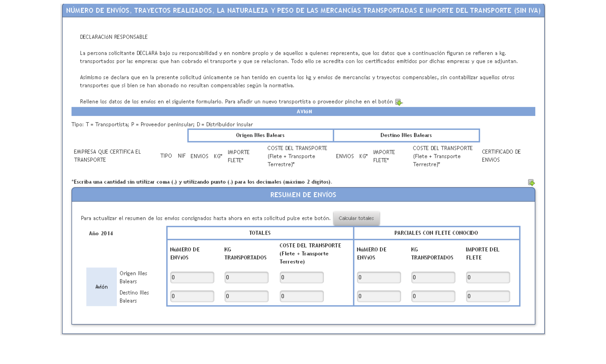Select Totales número de envíos field for Origen
The image size is (606, 364).
pyautogui.click(x=192, y=277)
